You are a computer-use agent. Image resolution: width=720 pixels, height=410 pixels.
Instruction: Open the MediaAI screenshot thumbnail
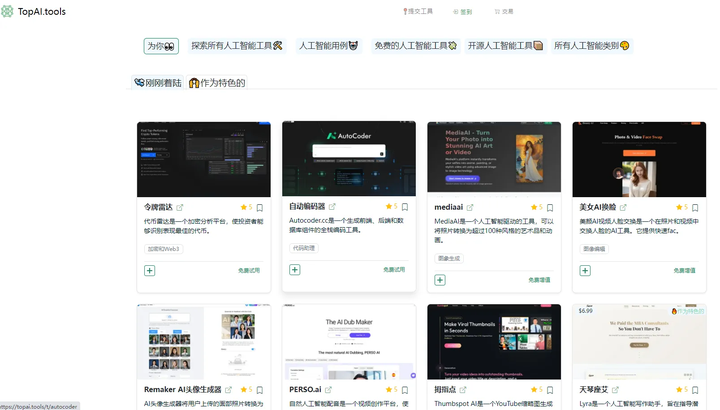(x=494, y=157)
